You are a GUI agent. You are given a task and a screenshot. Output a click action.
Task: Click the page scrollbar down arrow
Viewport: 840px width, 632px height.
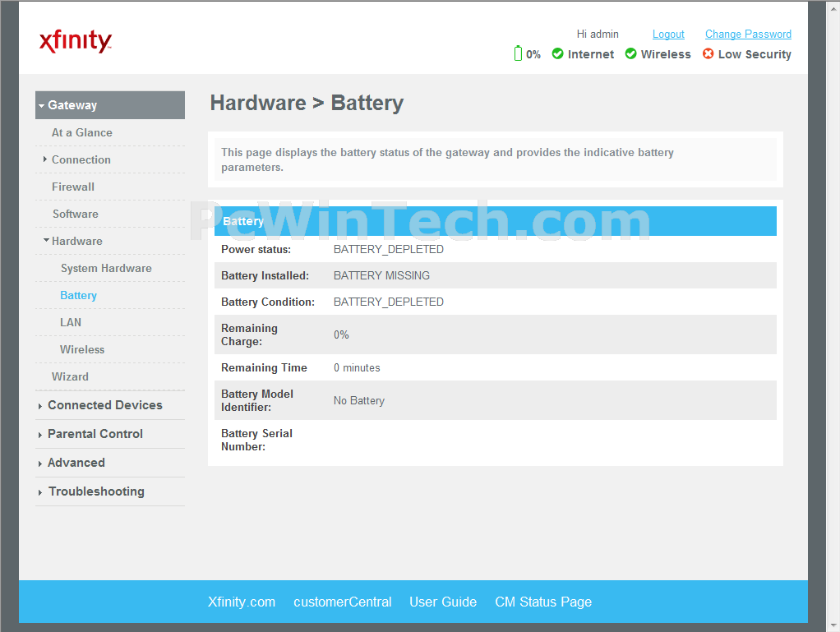click(x=833, y=625)
